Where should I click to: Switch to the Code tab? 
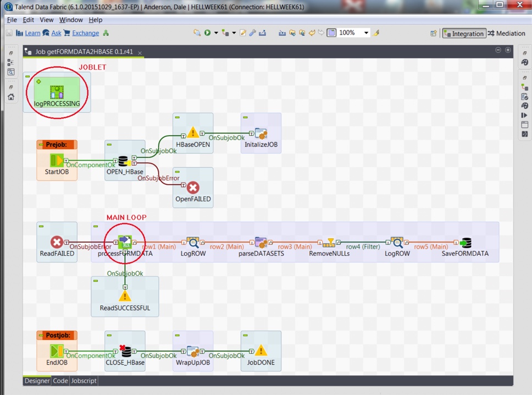(60, 381)
